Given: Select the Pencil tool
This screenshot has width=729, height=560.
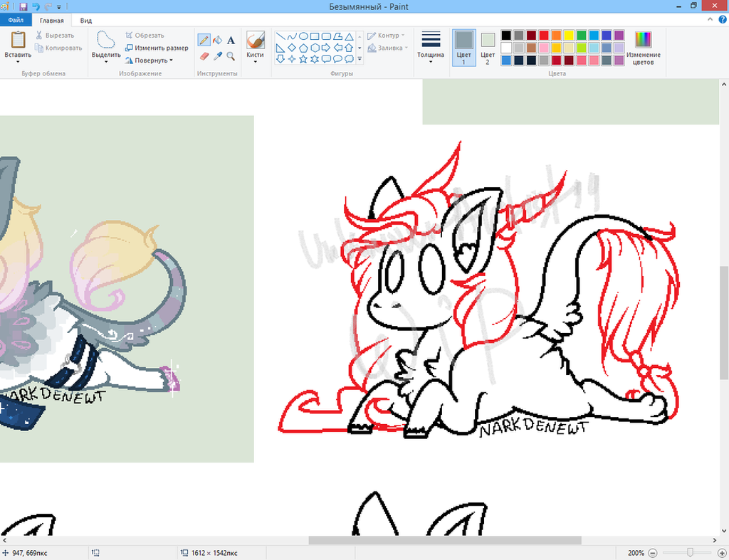Looking at the screenshot, I should [204, 41].
